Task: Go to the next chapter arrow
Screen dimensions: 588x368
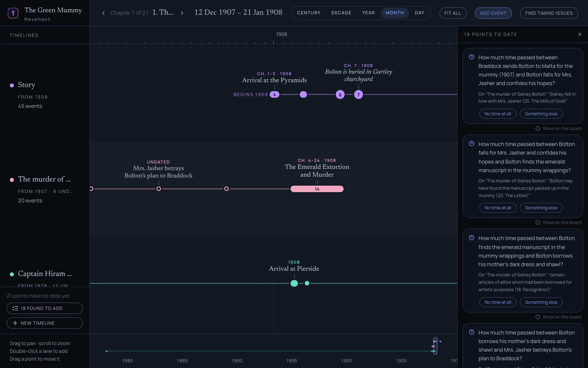Action: 182,13
